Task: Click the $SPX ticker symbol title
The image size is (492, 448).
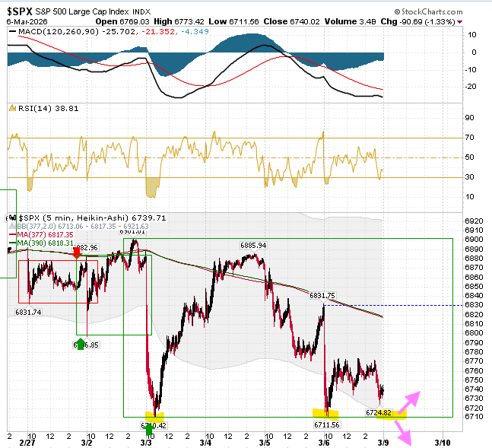Action: (x=20, y=11)
